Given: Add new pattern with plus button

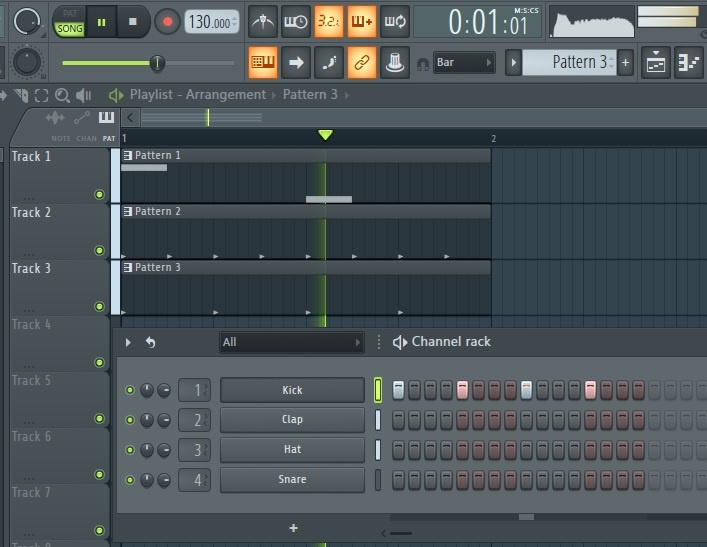Looking at the screenshot, I should 625,62.
